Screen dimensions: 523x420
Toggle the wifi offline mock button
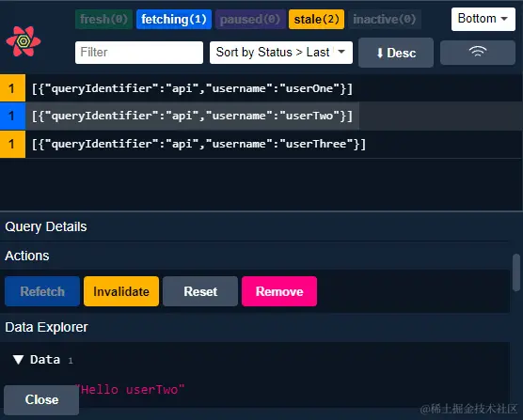click(478, 53)
